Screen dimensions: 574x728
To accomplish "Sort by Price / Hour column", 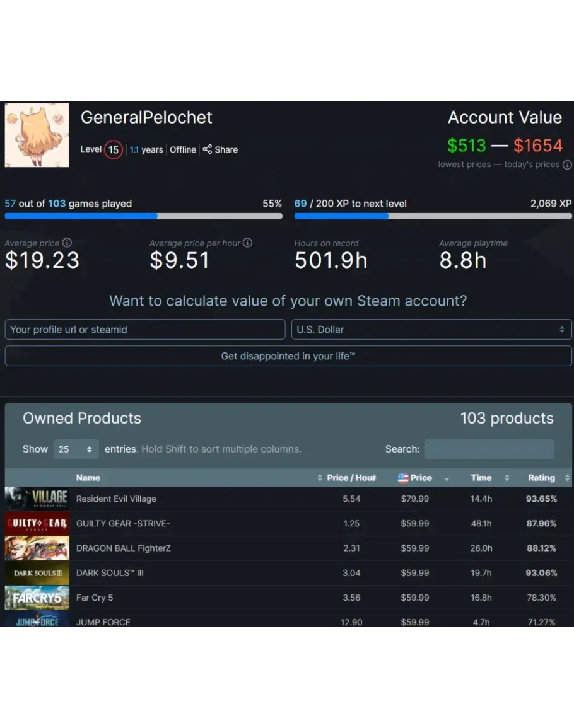I will click(x=351, y=478).
